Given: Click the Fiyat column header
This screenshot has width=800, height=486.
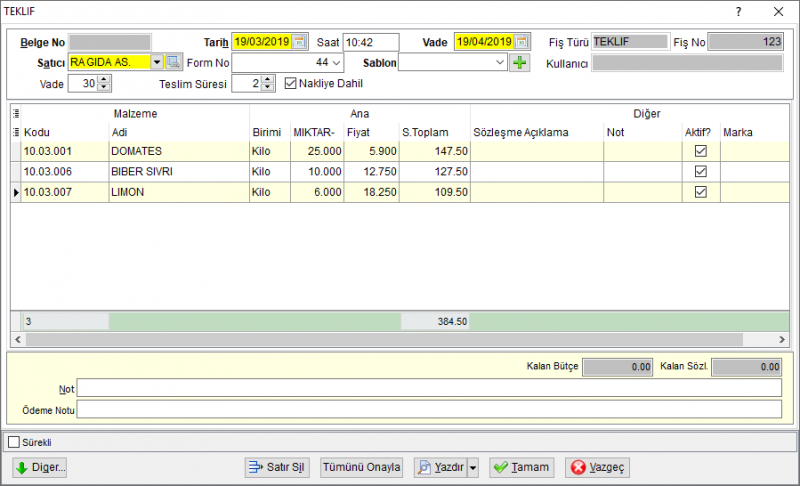Looking at the screenshot, I should point(358,132).
